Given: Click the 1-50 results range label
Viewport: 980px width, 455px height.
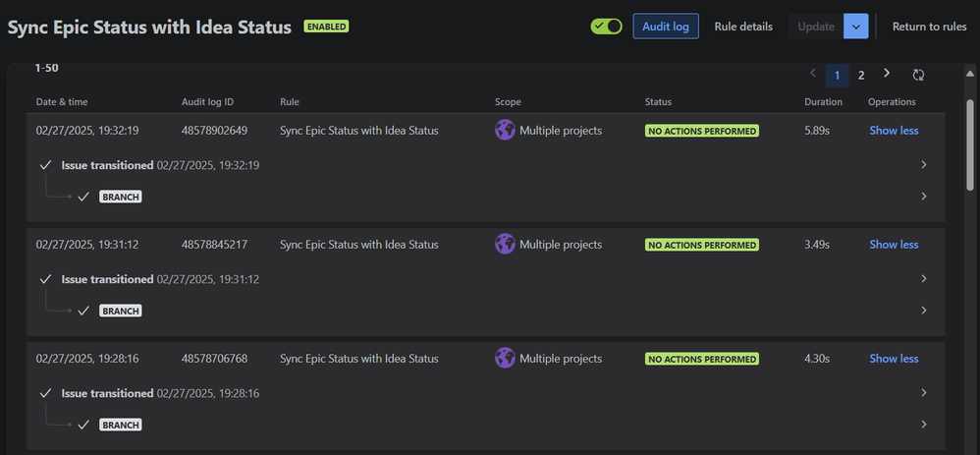Looking at the screenshot, I should (47, 68).
